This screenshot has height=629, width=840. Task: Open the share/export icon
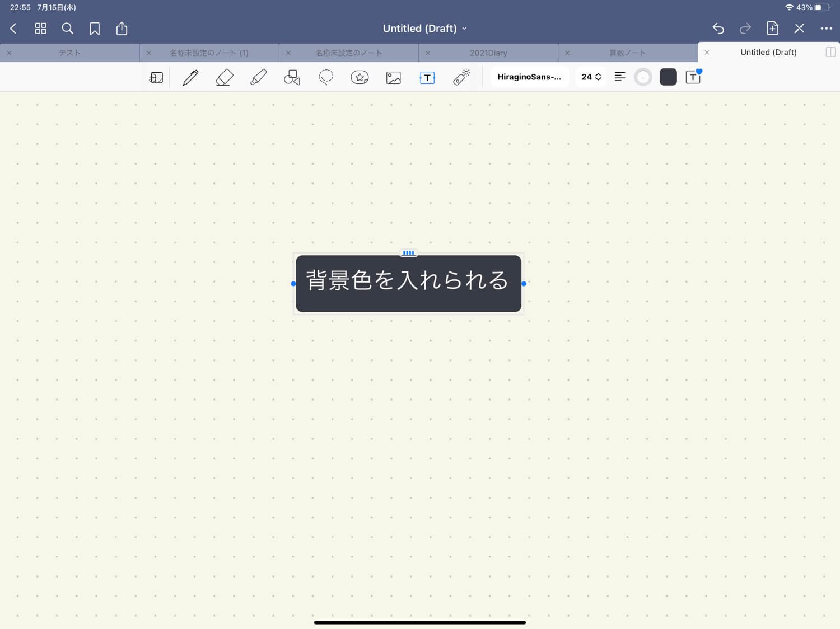click(122, 29)
